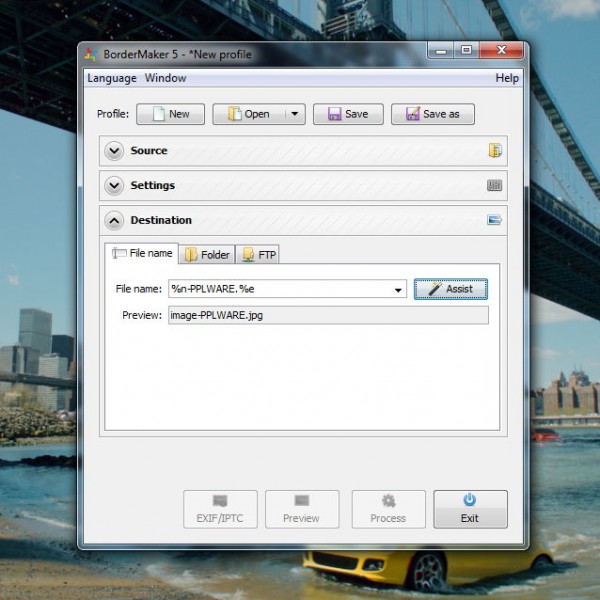The height and width of the screenshot is (600, 600).
Task: Open an existing profile with Open button
Action: click(249, 114)
